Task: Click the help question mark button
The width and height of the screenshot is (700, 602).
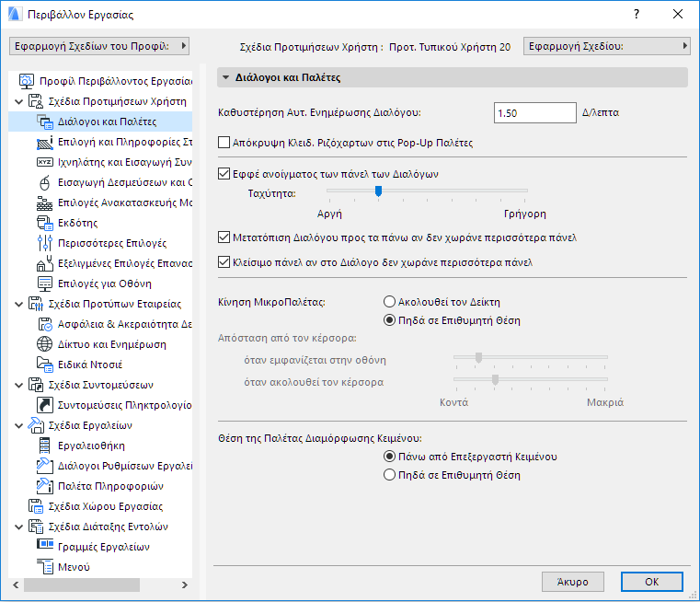Action: pos(637,15)
